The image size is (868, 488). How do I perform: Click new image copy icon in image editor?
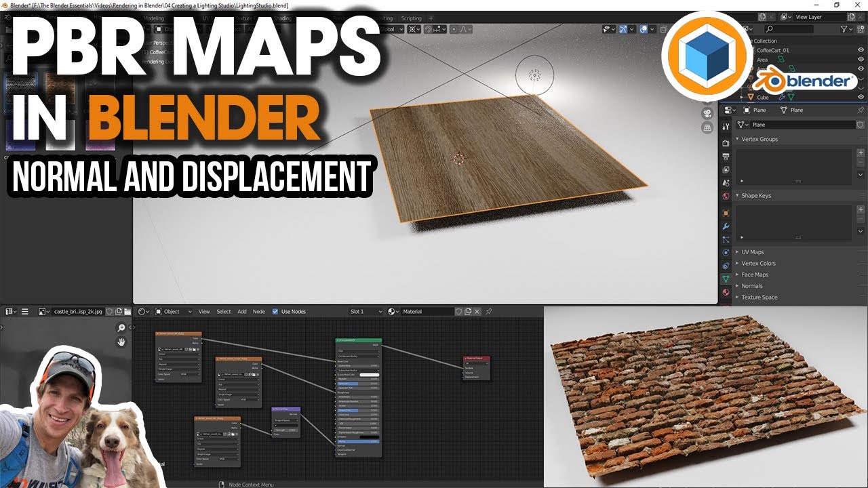point(118,312)
